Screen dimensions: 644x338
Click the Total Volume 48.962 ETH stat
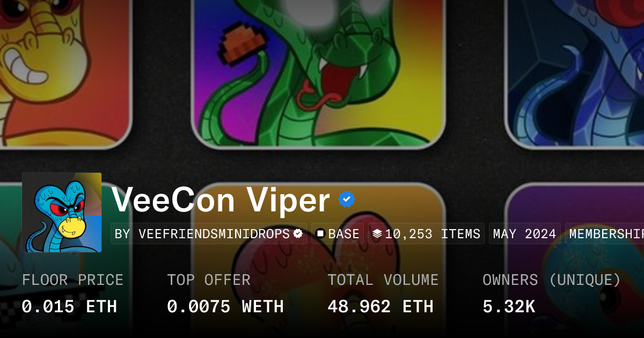click(x=380, y=307)
